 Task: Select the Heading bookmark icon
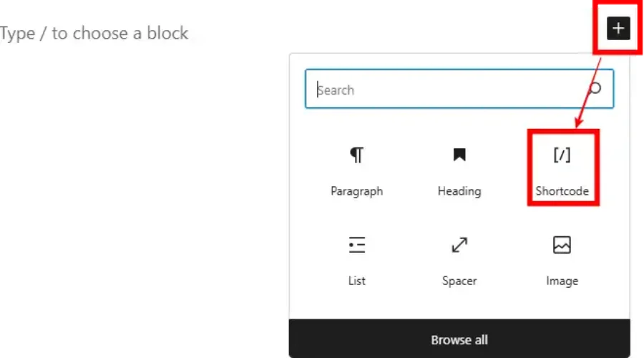click(459, 155)
